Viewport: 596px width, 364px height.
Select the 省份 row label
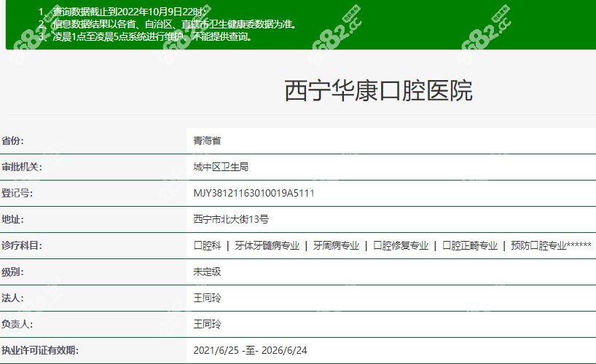click(12, 141)
